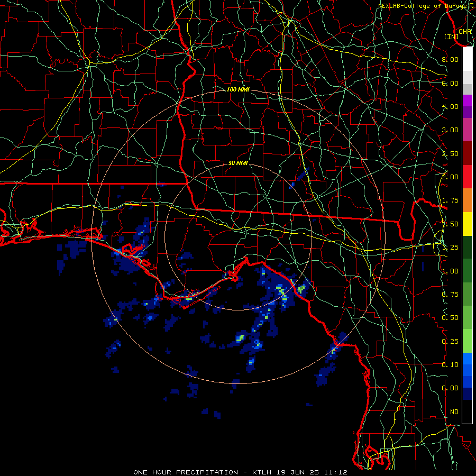Click the ND legend label
476x476 pixels.
coord(454,411)
